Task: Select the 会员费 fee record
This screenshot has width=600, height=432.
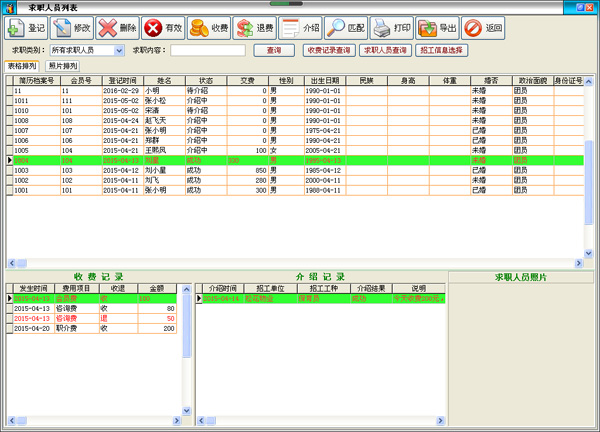Action: (x=91, y=298)
